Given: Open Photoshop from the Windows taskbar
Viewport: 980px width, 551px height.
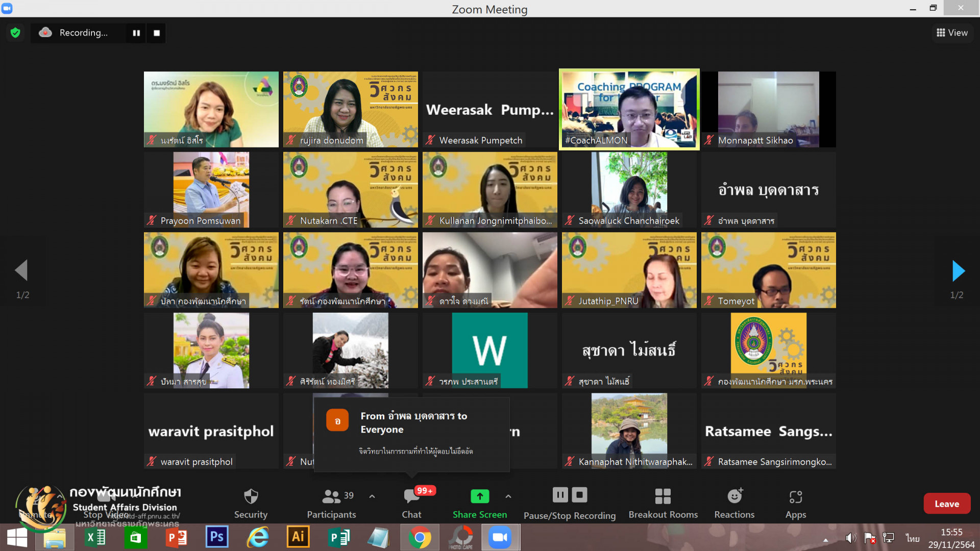Looking at the screenshot, I should coord(216,537).
